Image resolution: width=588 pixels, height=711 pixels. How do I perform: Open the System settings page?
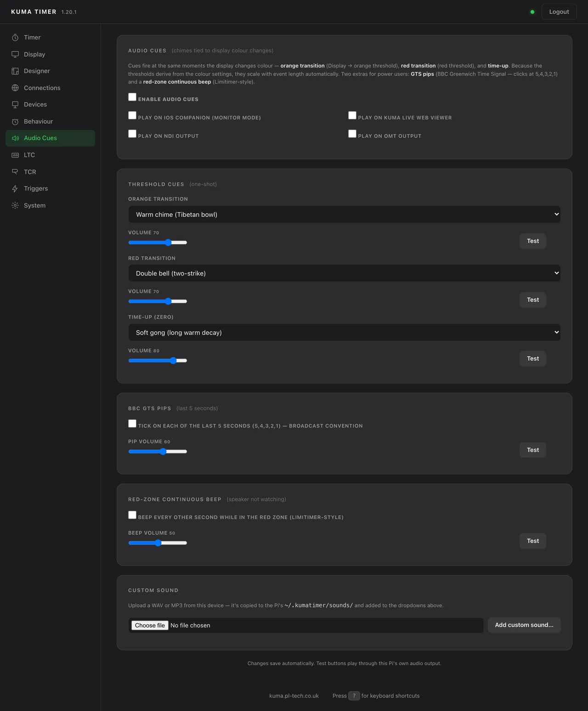pyautogui.click(x=50, y=205)
